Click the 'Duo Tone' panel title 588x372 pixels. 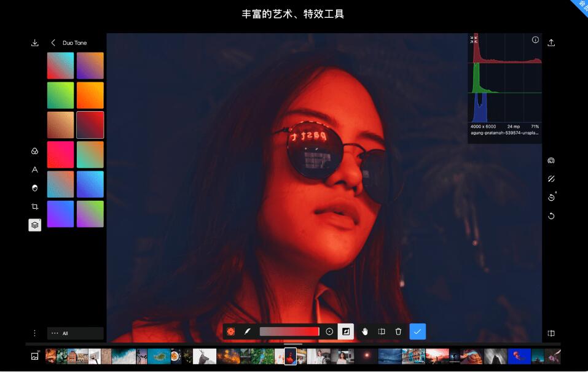pos(74,43)
